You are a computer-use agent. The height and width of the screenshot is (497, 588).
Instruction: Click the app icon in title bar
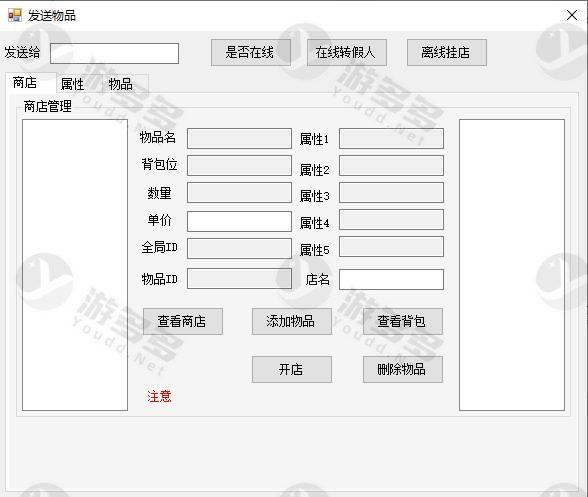click(15, 15)
